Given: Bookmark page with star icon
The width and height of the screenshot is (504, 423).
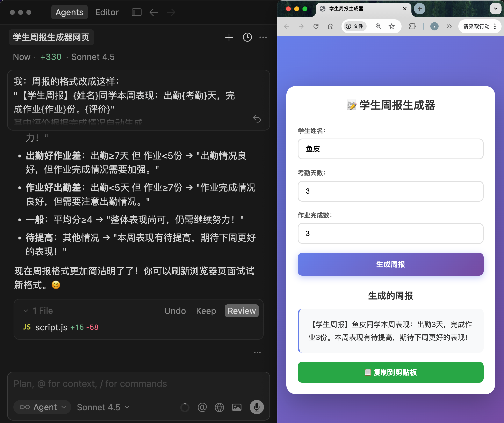Looking at the screenshot, I should coord(391,26).
